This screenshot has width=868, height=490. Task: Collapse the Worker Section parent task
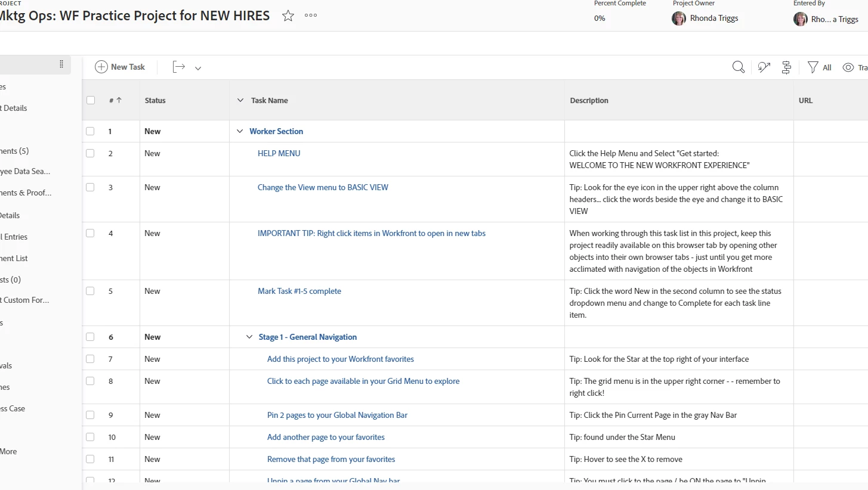pos(240,131)
